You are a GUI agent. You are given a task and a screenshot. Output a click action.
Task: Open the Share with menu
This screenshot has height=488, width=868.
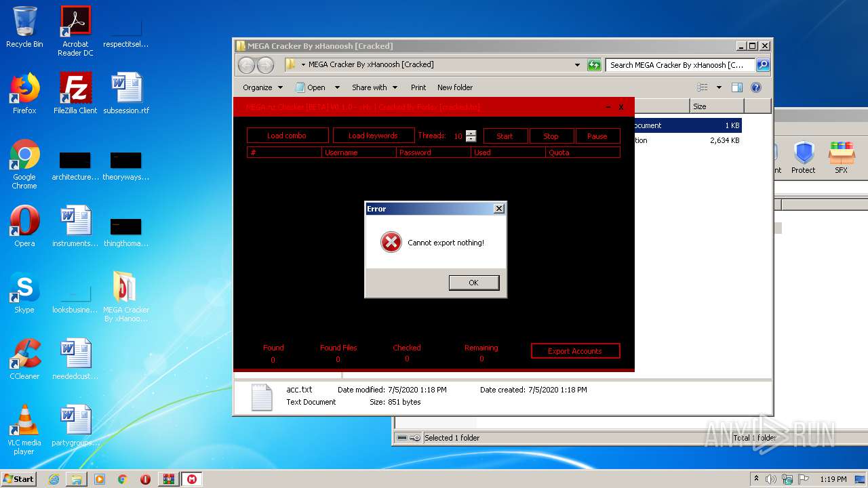(x=374, y=87)
